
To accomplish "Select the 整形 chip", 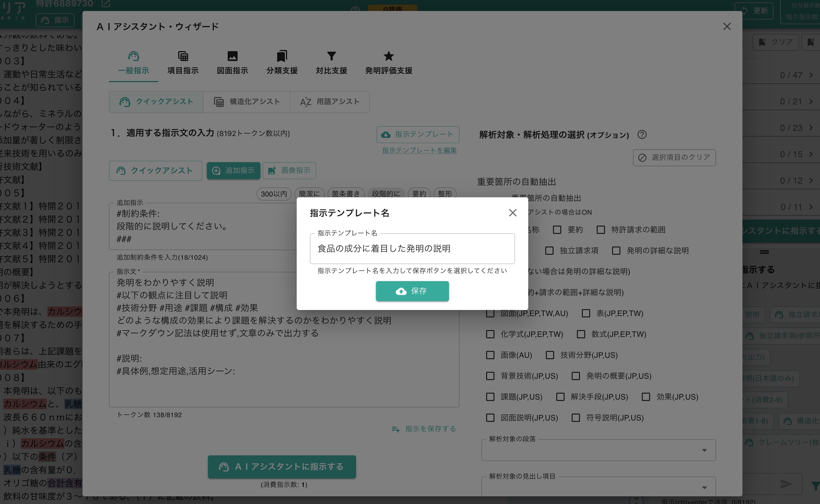I will [x=445, y=194].
